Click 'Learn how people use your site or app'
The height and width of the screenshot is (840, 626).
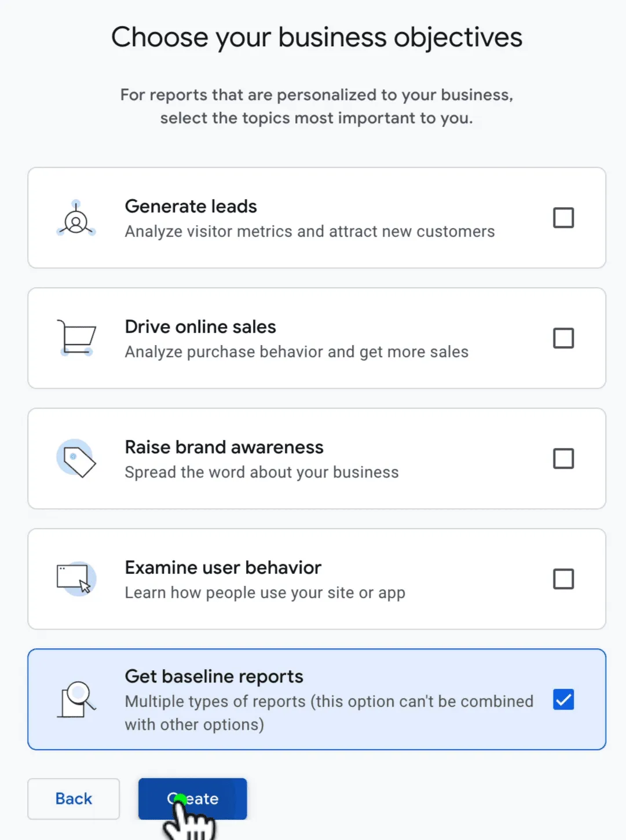click(265, 593)
